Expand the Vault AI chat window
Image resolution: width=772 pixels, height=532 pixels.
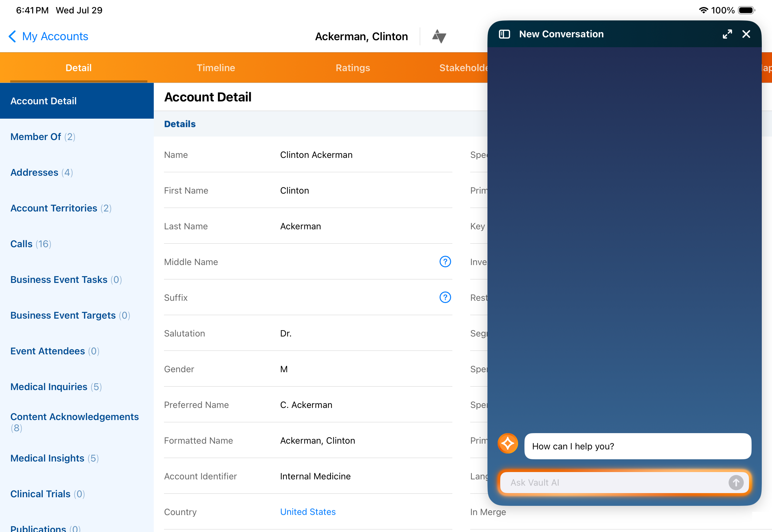(x=727, y=34)
